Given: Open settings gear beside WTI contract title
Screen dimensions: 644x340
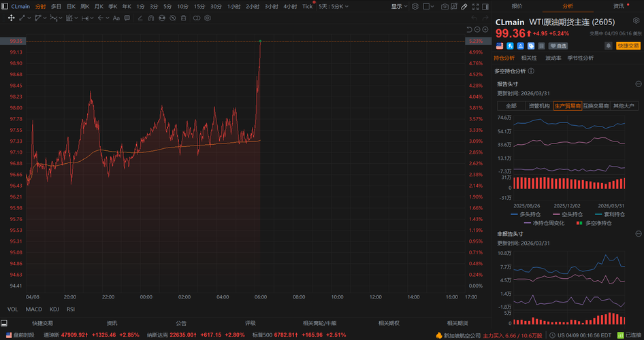Looking at the screenshot, I should [636, 21].
